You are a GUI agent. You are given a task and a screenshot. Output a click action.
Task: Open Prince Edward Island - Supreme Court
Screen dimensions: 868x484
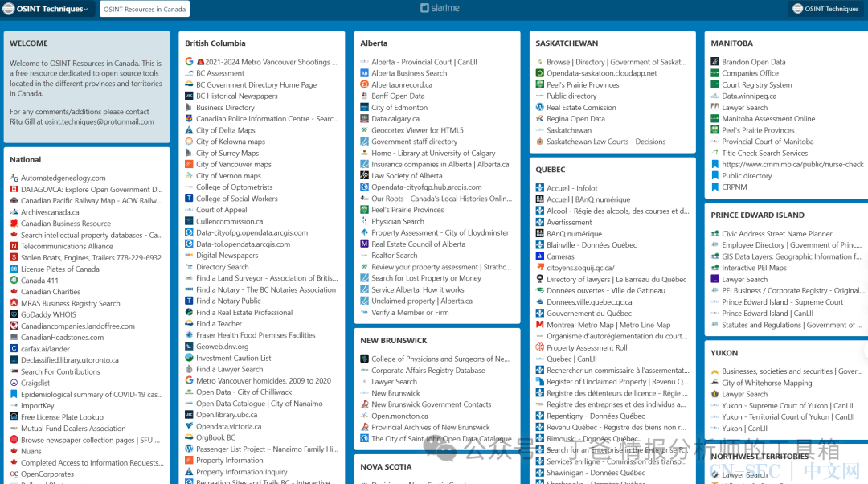[782, 301]
